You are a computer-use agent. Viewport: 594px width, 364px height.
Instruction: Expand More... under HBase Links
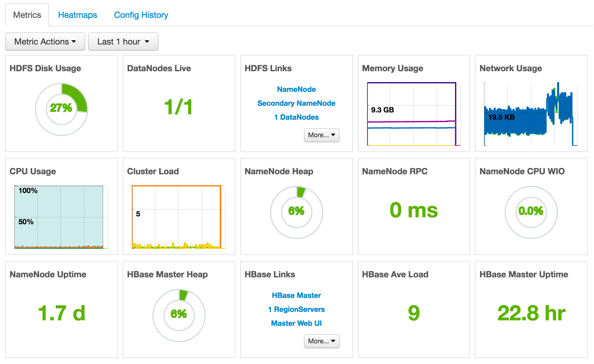pyautogui.click(x=321, y=341)
